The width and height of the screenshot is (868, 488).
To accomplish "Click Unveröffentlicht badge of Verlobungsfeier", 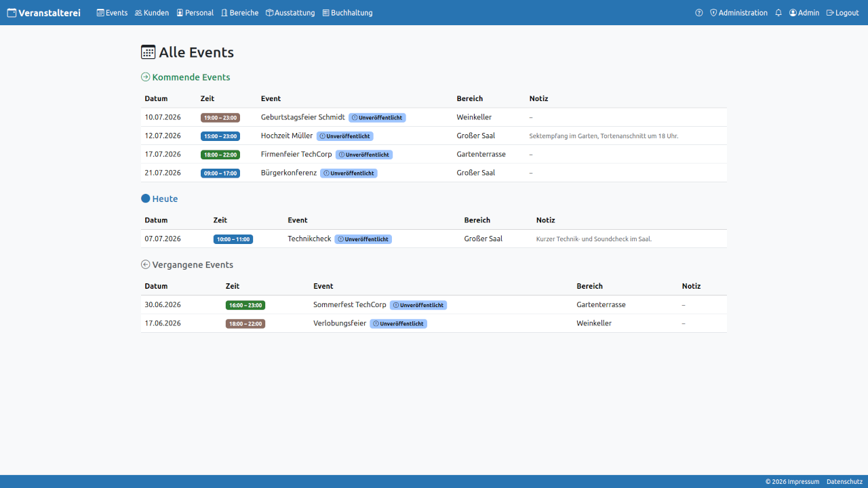I will coord(399,324).
